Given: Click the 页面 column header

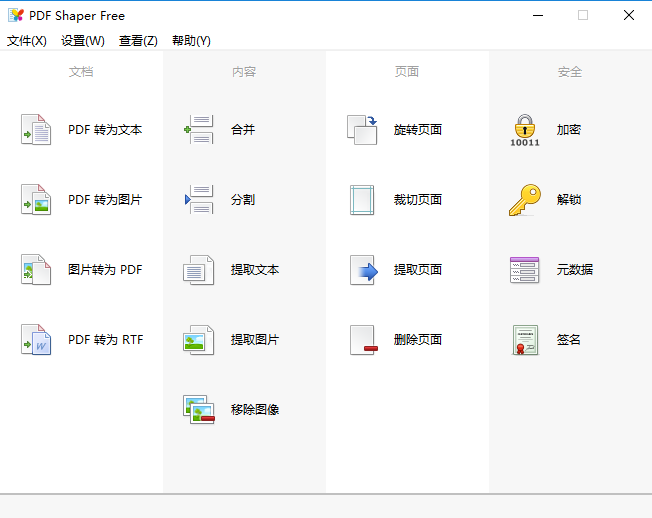Looking at the screenshot, I should tap(407, 72).
